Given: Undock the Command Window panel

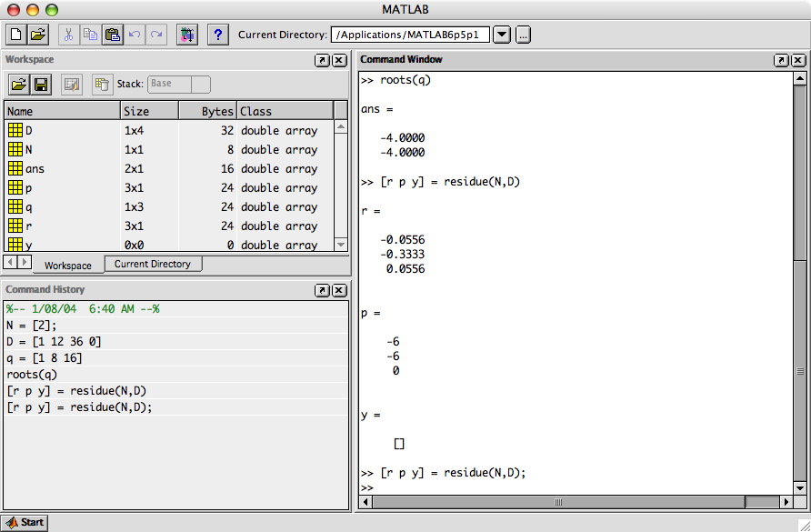Looking at the screenshot, I should 781,60.
